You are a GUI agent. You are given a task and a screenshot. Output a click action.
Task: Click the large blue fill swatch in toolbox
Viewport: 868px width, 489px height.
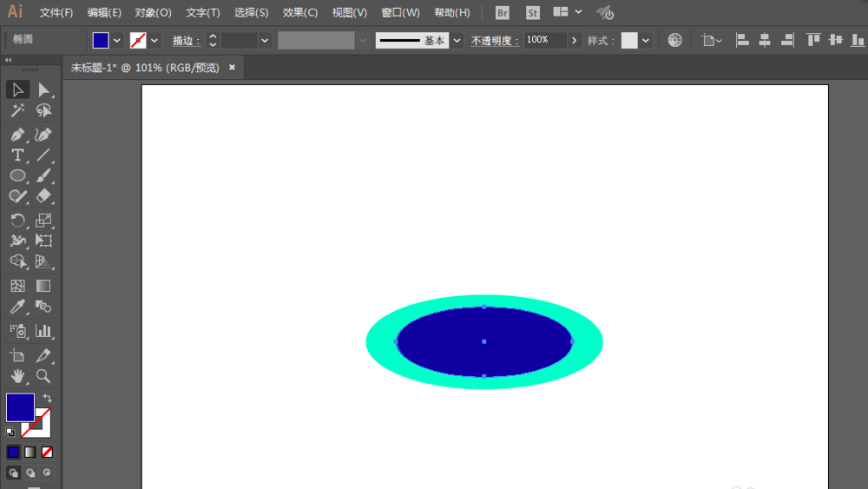pyautogui.click(x=20, y=406)
